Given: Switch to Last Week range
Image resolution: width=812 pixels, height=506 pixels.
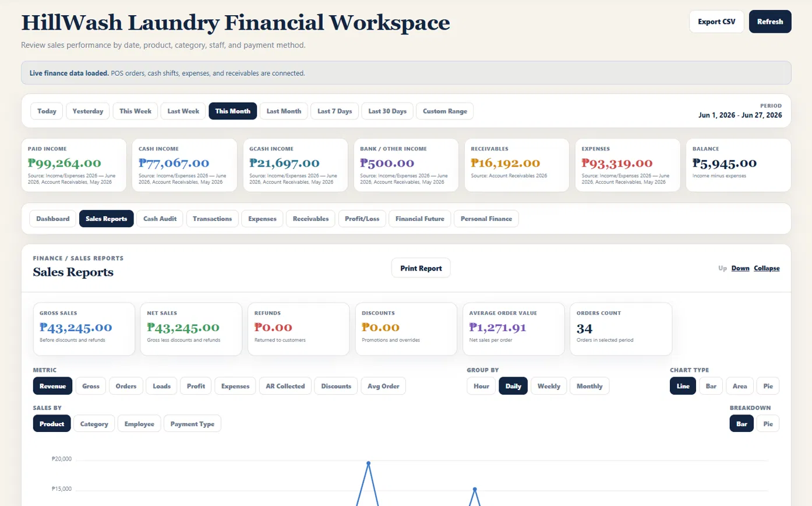Looking at the screenshot, I should [x=183, y=111].
